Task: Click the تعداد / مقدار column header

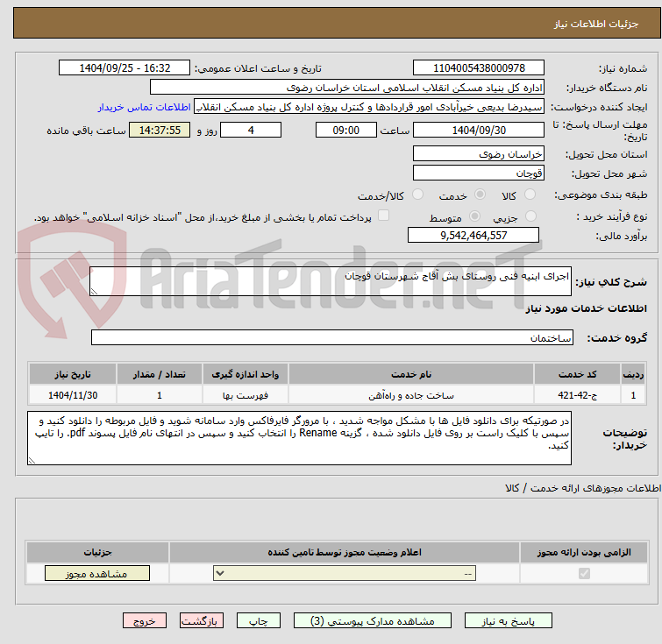Action: [x=160, y=374]
